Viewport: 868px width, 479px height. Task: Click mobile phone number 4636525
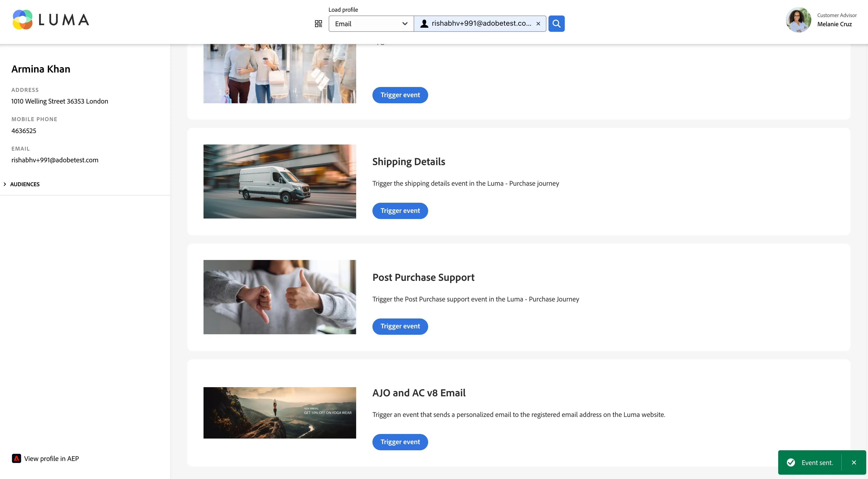24,131
